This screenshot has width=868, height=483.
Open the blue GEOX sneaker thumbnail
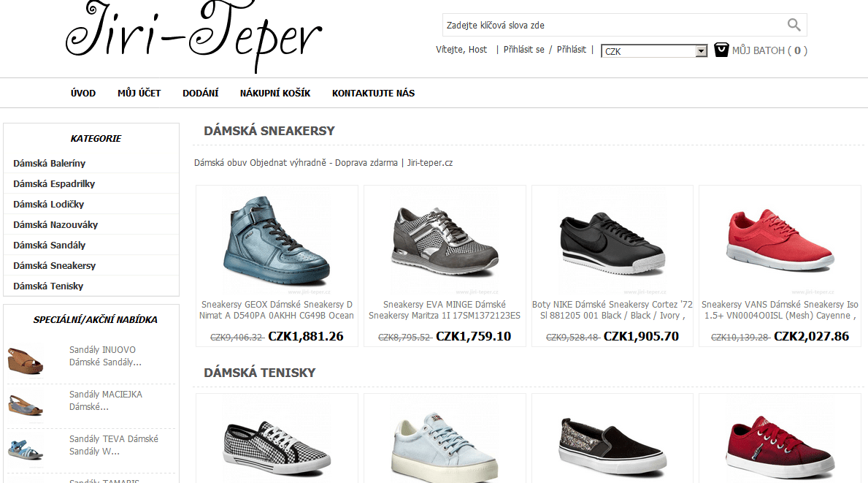277,240
